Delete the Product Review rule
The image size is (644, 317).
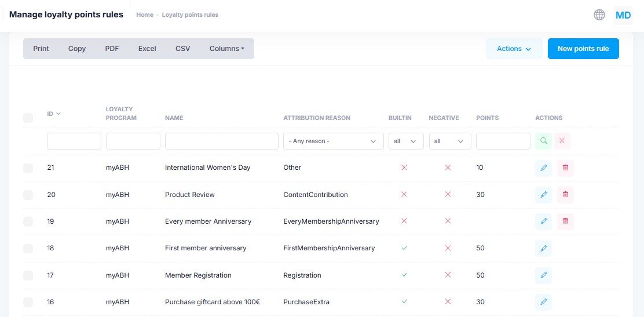[x=566, y=195]
